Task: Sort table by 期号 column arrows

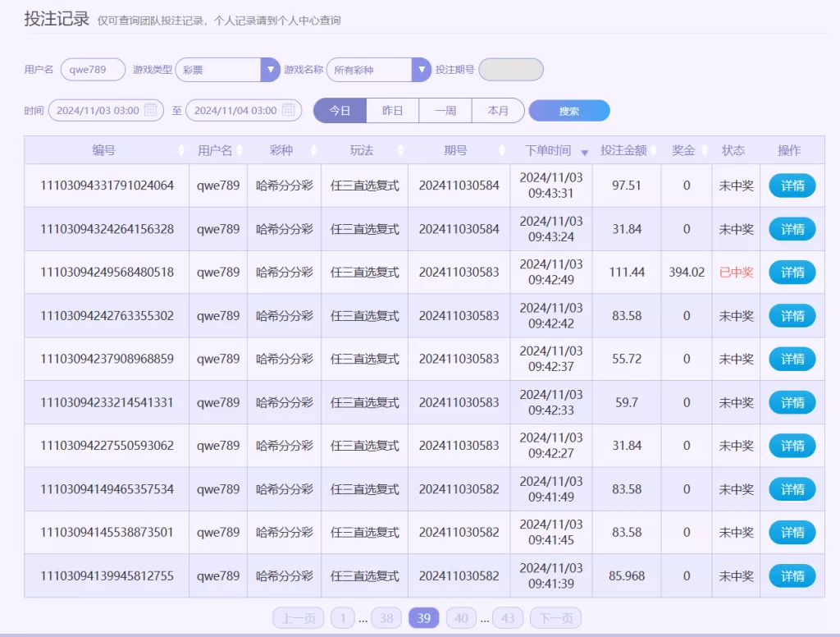Action: 501,151
